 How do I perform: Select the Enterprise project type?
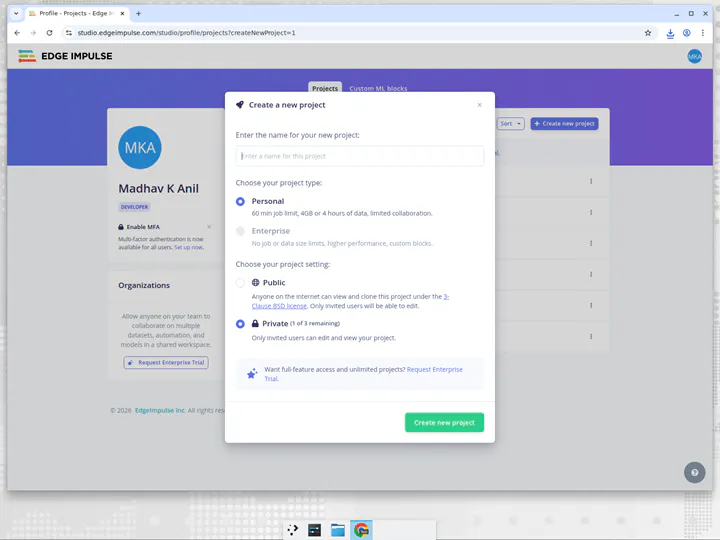pos(240,231)
